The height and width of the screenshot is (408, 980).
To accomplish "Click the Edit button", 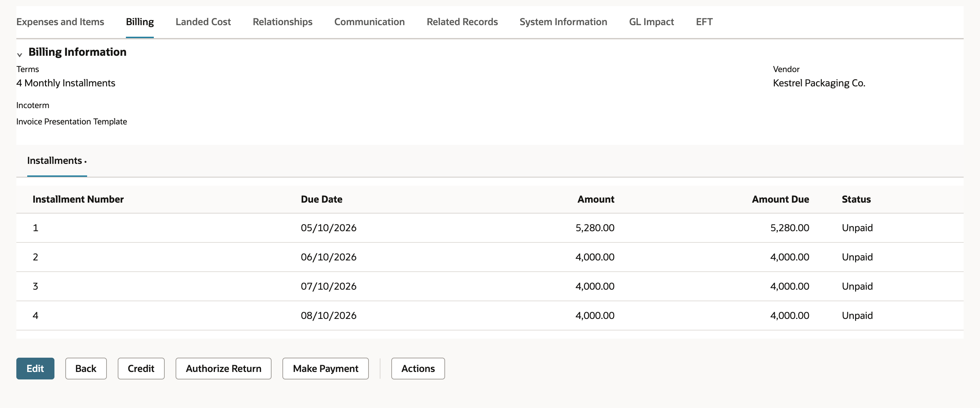I will coord(35,368).
